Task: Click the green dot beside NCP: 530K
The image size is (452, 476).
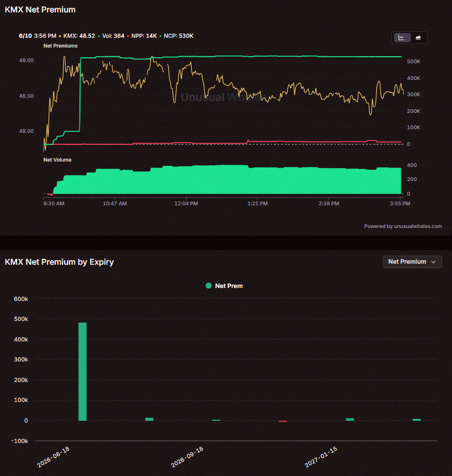Action: coord(160,36)
